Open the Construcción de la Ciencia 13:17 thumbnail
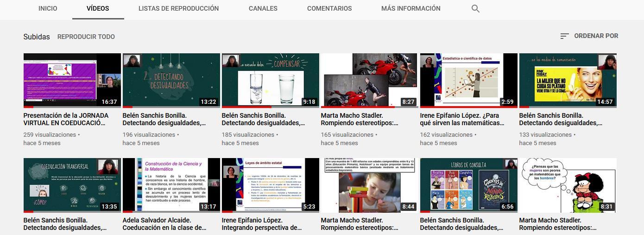The width and height of the screenshot is (644, 235). pyautogui.click(x=171, y=185)
